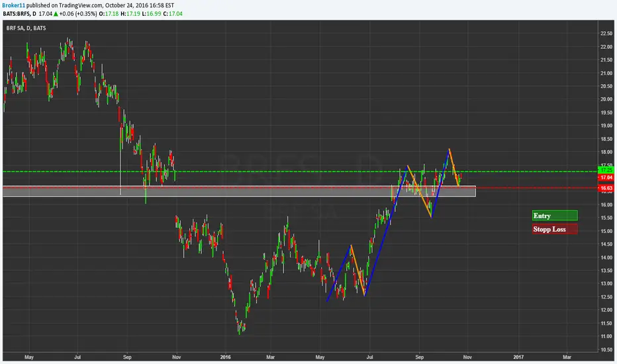This screenshot has height=364, width=617.
Task: Click the +0.06 (+0.35%) change value
Action: tap(78, 14)
